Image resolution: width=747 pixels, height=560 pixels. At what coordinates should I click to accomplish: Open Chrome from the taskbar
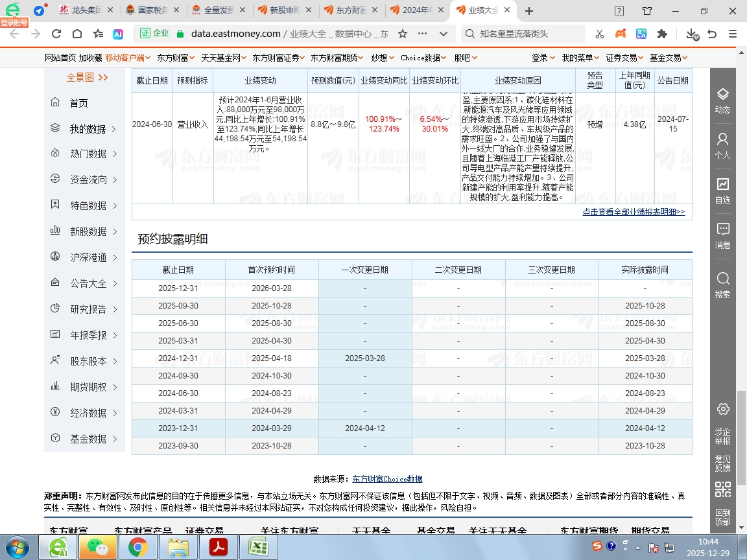(137, 548)
